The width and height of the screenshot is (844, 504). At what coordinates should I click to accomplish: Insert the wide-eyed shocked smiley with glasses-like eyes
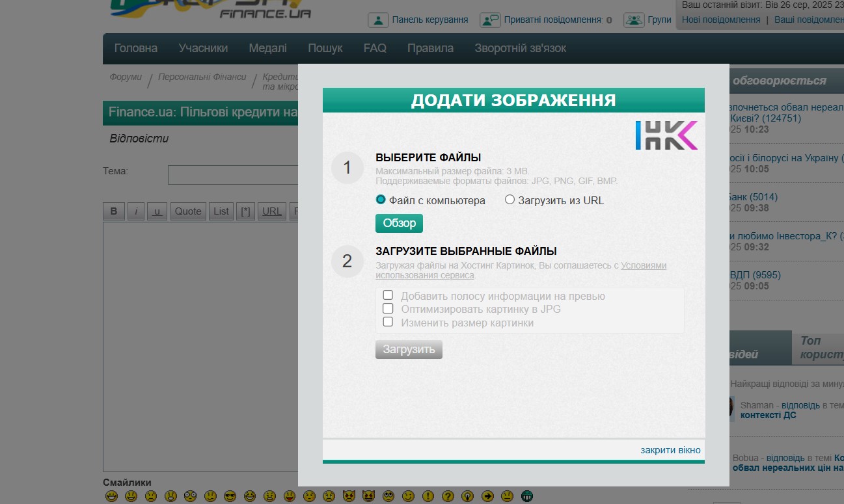click(x=190, y=497)
